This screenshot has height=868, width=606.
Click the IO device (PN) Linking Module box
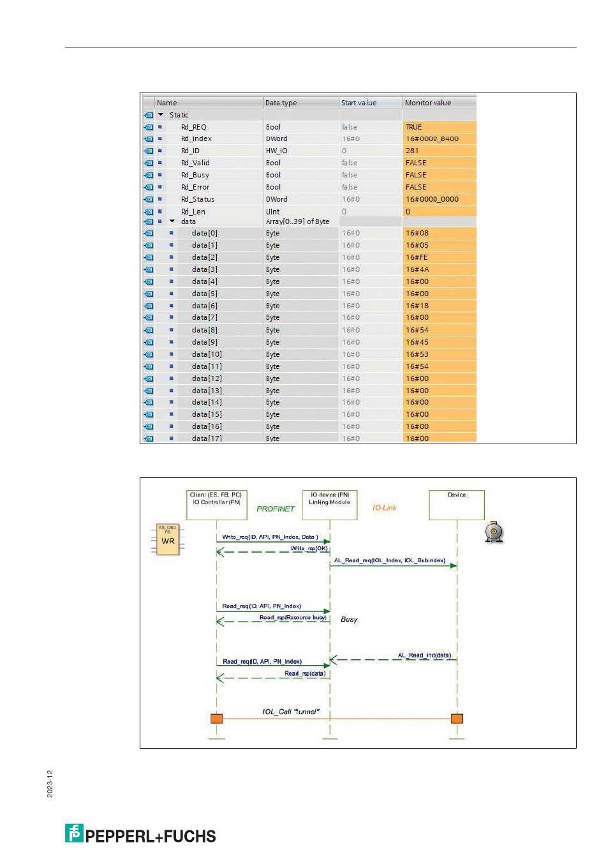(x=330, y=505)
